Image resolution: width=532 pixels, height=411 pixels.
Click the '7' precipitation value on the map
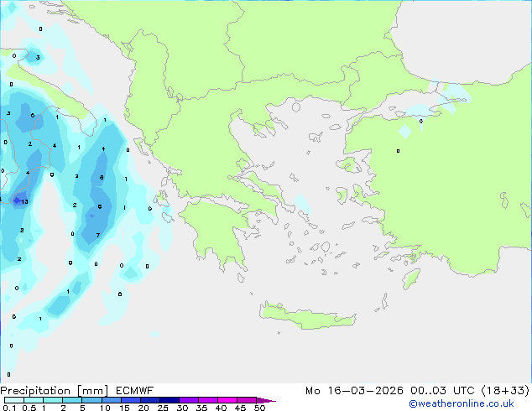98,235
